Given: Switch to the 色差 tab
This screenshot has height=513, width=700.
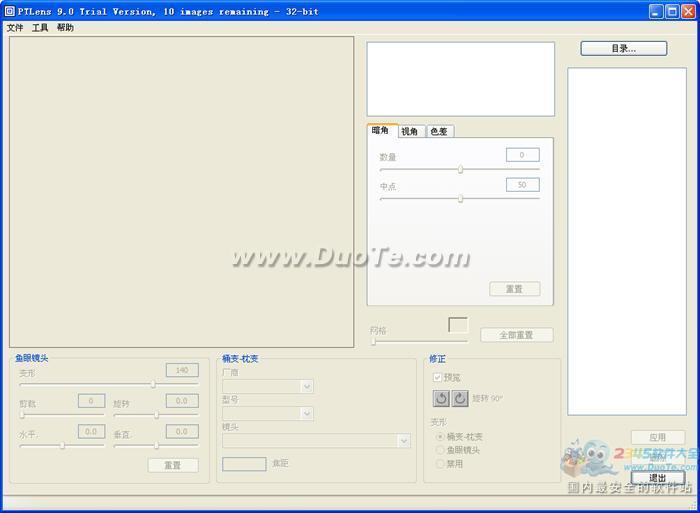Looking at the screenshot, I should tap(439, 131).
